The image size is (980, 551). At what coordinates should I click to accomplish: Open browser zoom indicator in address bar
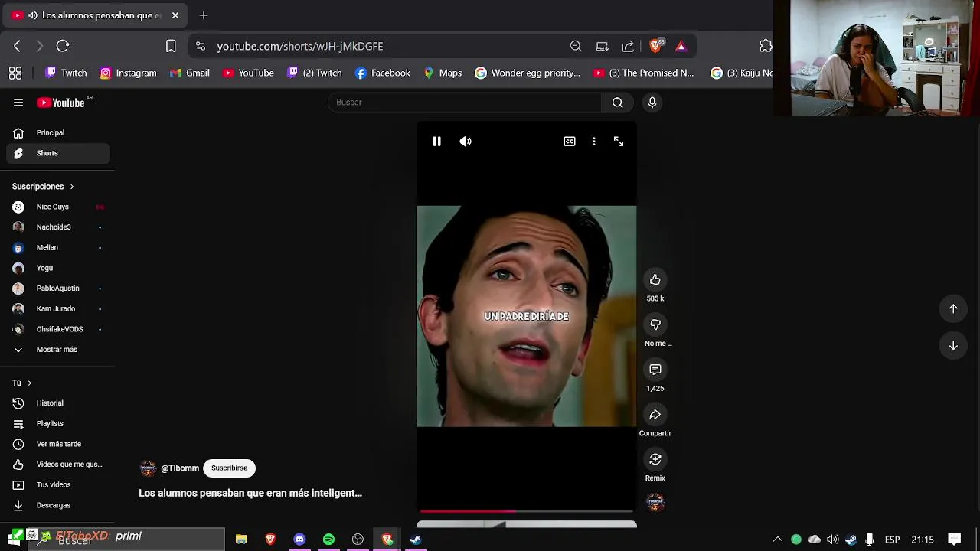point(576,46)
